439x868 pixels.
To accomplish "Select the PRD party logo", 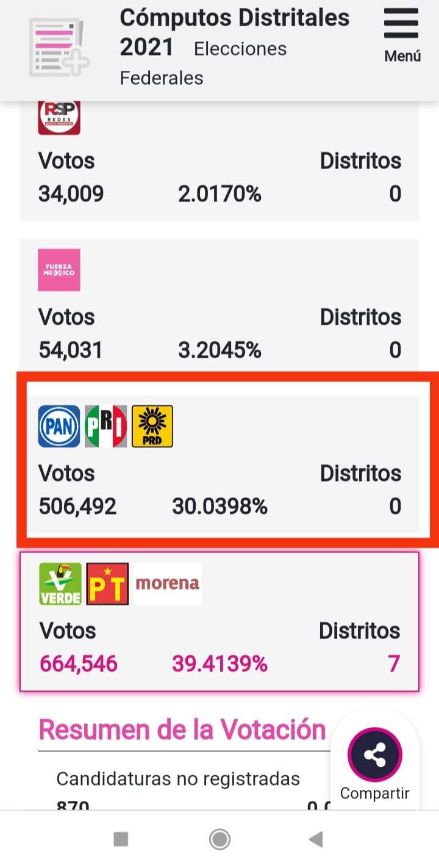I will click(152, 426).
